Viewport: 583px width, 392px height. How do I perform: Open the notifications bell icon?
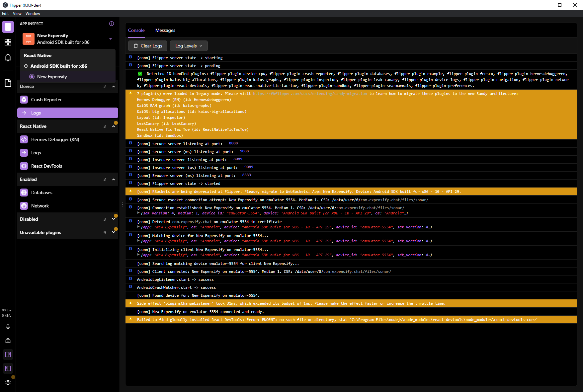(x=8, y=57)
